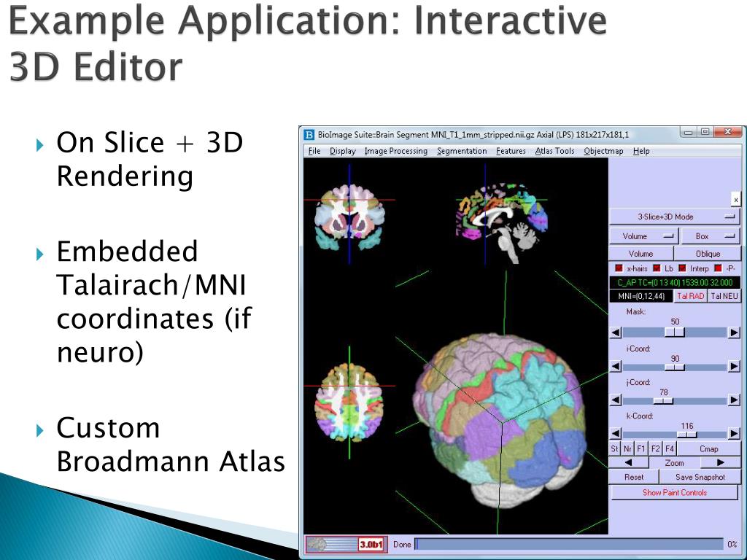Click the Nr colormap preset button
The height and width of the screenshot is (560, 747).
(x=627, y=448)
